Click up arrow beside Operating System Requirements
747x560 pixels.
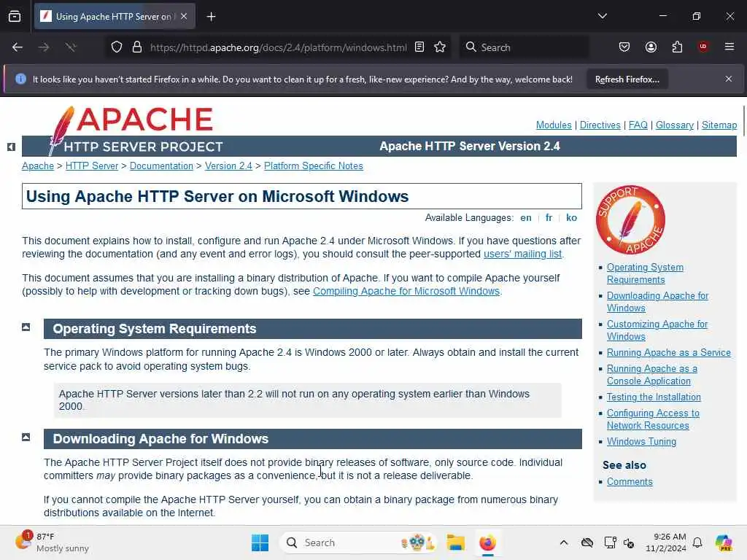(26, 327)
